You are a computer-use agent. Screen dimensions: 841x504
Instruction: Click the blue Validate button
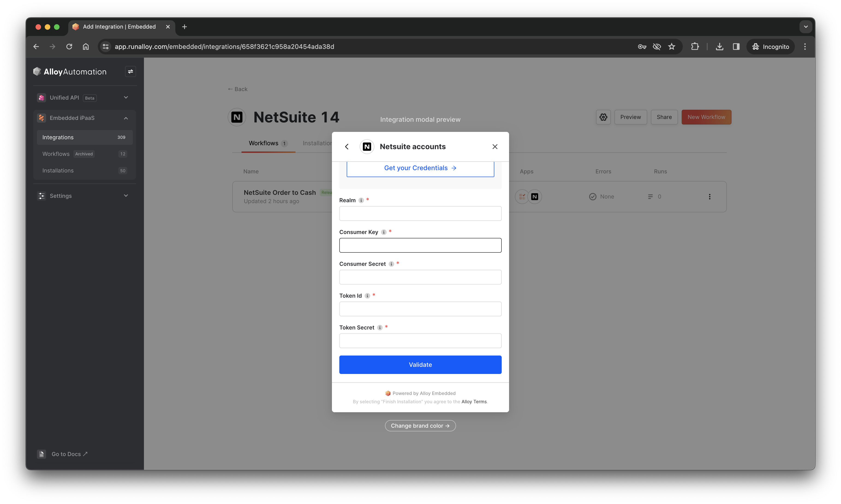[420, 365]
